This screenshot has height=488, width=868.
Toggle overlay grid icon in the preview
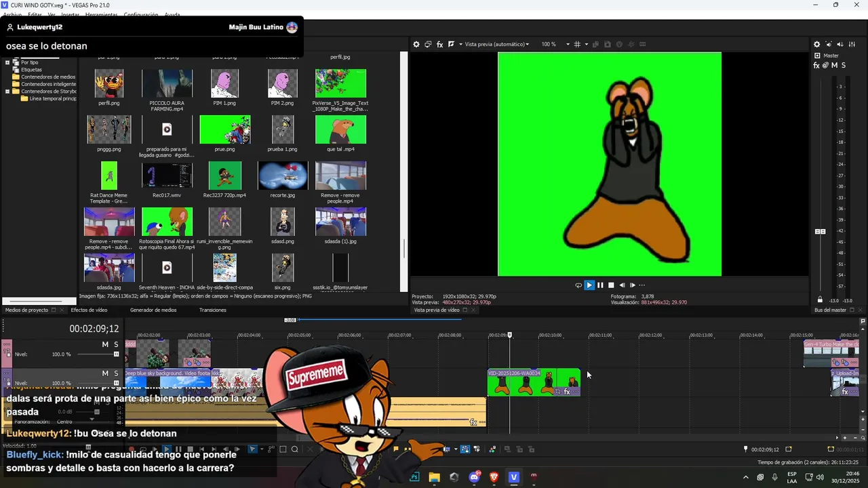point(577,44)
